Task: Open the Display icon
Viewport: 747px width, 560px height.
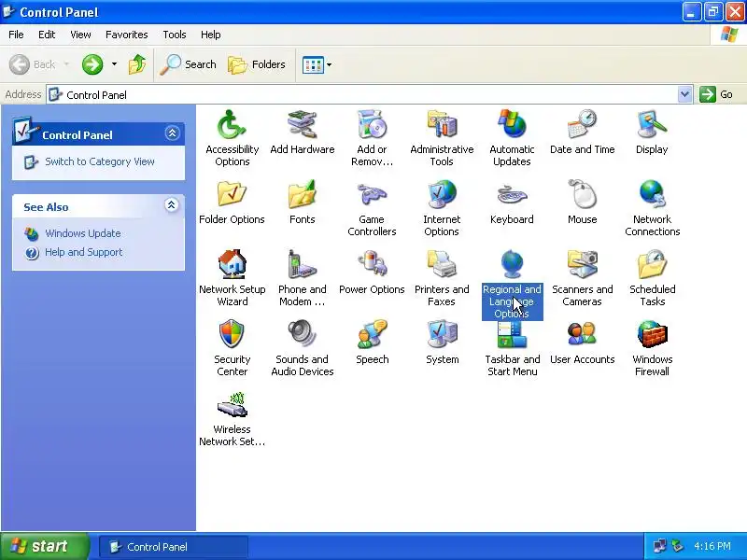Action: (652, 125)
